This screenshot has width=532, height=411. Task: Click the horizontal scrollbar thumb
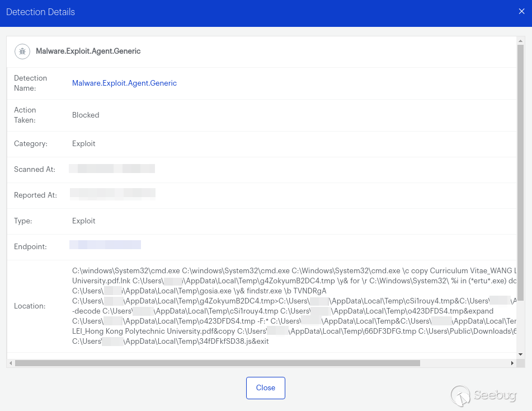(218, 363)
